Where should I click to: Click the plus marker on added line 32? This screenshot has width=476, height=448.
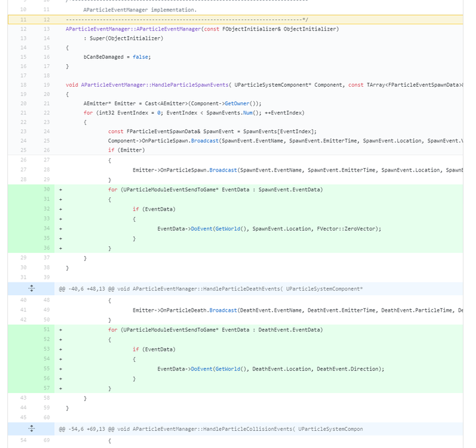click(61, 209)
